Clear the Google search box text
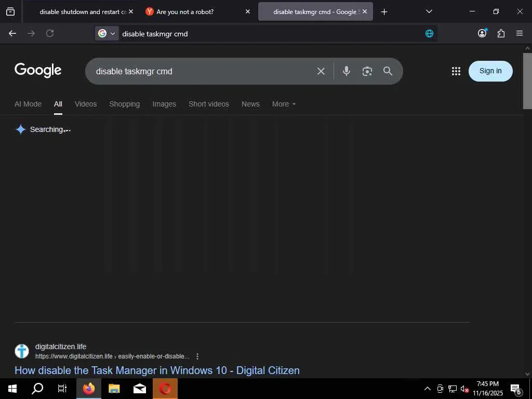Viewport: 532px width, 399px height. coord(321,71)
